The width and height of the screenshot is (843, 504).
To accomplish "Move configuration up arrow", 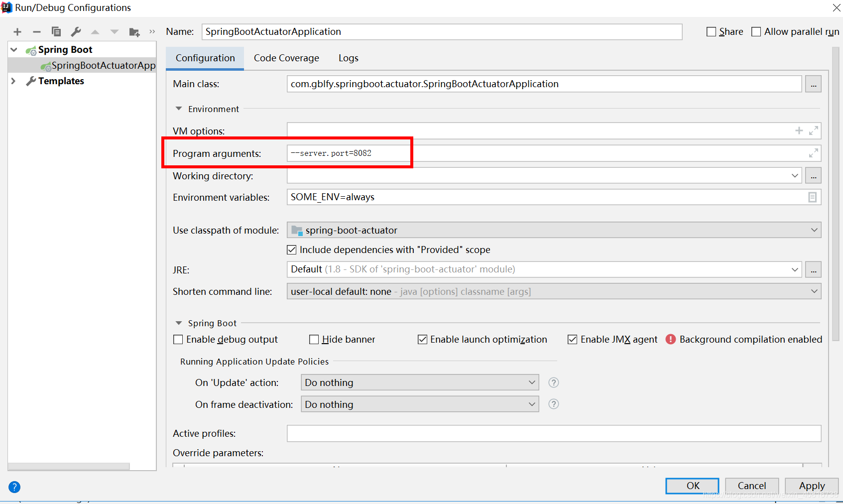I will point(95,32).
